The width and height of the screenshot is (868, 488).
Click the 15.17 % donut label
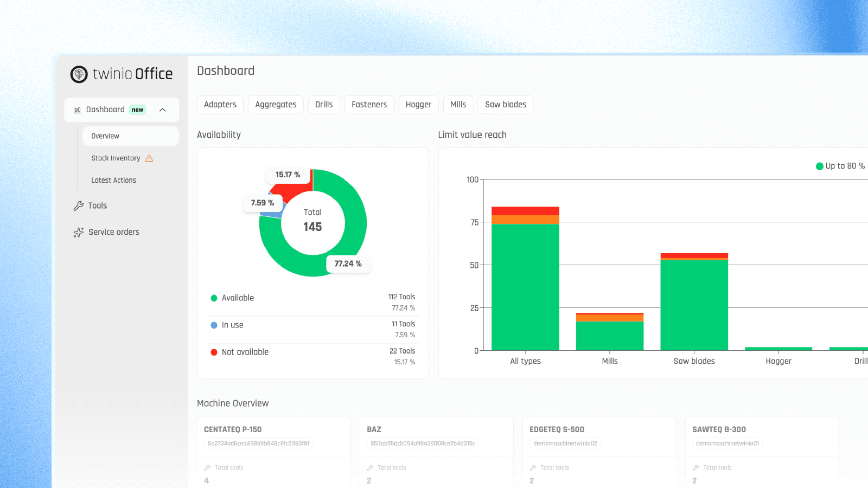[x=288, y=175]
